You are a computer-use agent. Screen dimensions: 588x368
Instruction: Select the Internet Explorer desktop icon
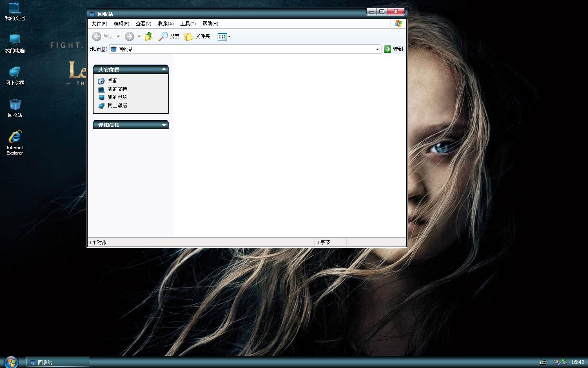(15, 143)
